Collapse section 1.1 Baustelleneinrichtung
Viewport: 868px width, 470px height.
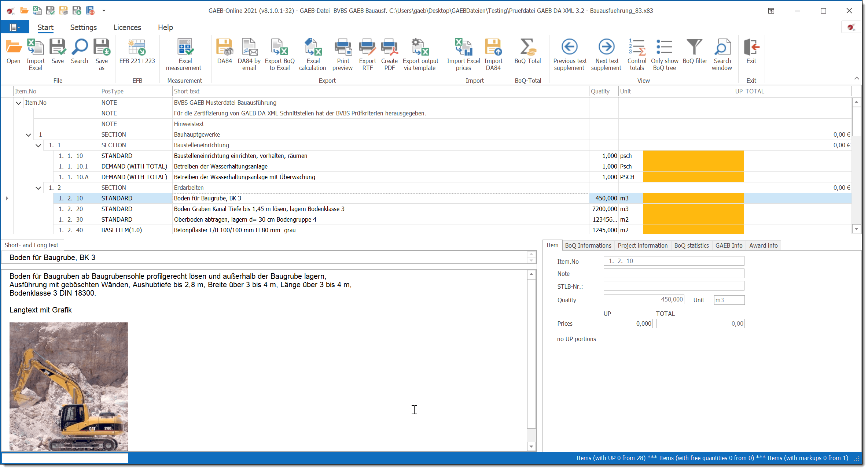38,145
